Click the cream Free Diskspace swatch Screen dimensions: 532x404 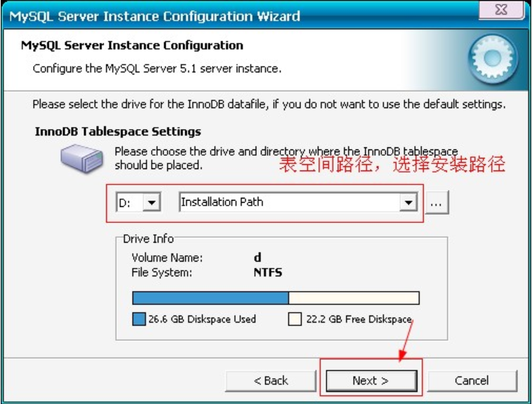[x=295, y=319]
